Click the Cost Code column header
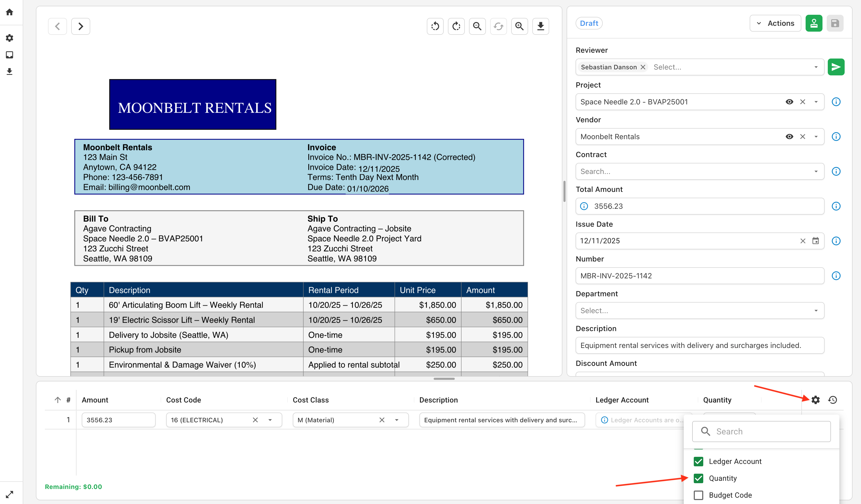Viewport: 861px width, 504px height. point(184,400)
